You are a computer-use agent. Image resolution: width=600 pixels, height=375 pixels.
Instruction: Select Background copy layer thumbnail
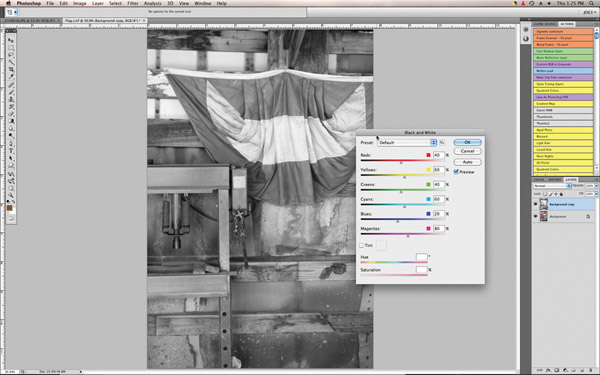544,204
